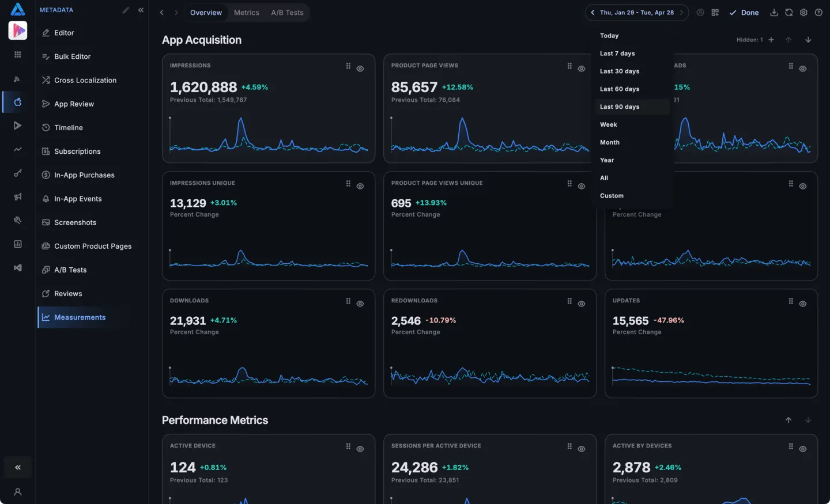Click the pencil edit icon beside METADATA
The width and height of the screenshot is (830, 504).
pos(126,10)
